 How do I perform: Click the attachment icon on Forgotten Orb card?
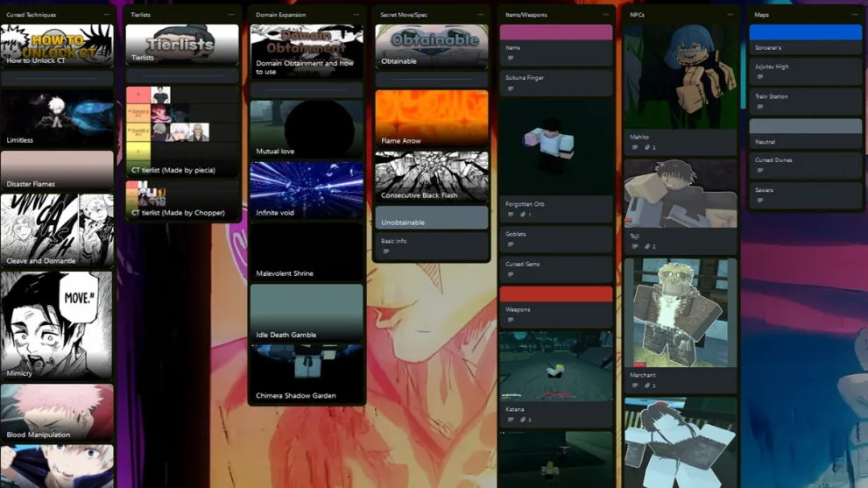[x=524, y=215]
